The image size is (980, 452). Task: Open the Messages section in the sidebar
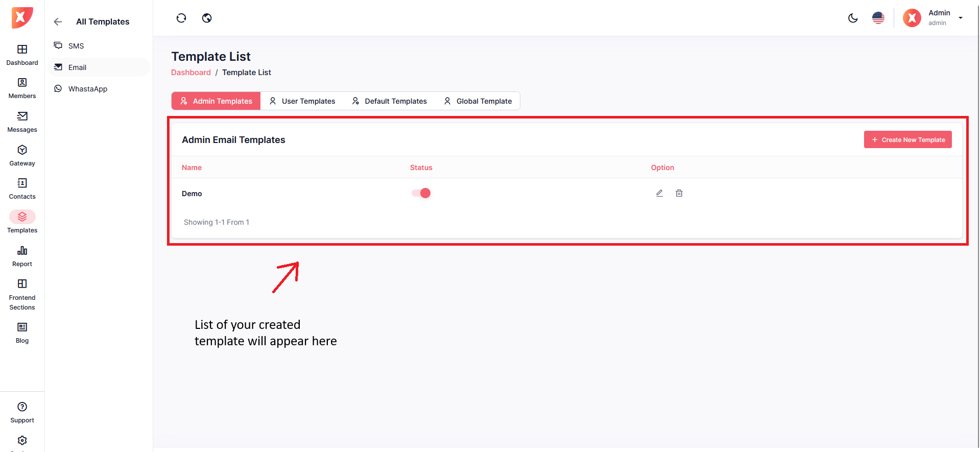click(22, 122)
